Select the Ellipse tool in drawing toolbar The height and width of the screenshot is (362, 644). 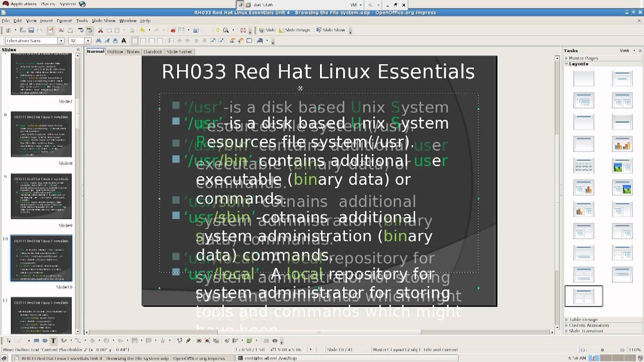[x=45, y=341]
